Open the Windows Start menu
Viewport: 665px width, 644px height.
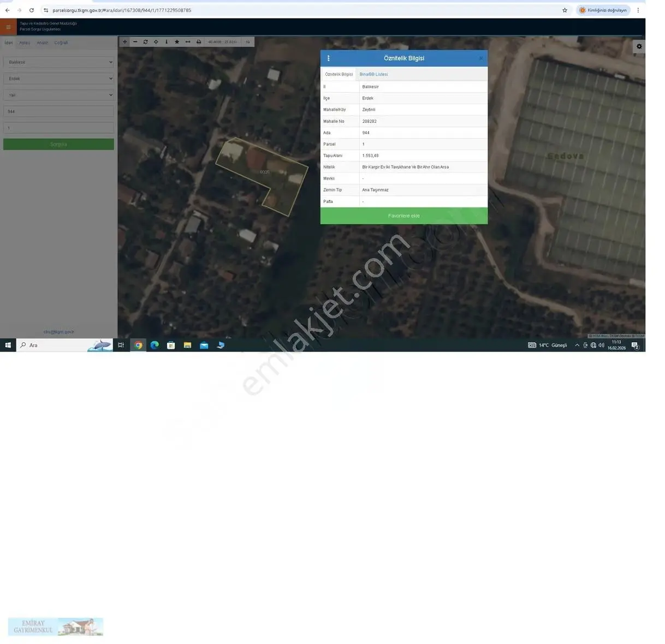click(8, 345)
